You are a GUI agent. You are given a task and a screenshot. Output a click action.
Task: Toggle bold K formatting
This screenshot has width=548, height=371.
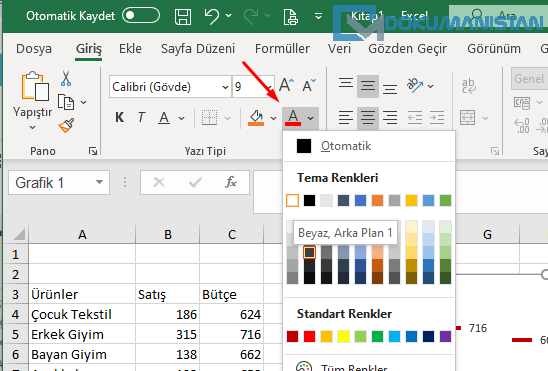pyautogui.click(x=120, y=117)
